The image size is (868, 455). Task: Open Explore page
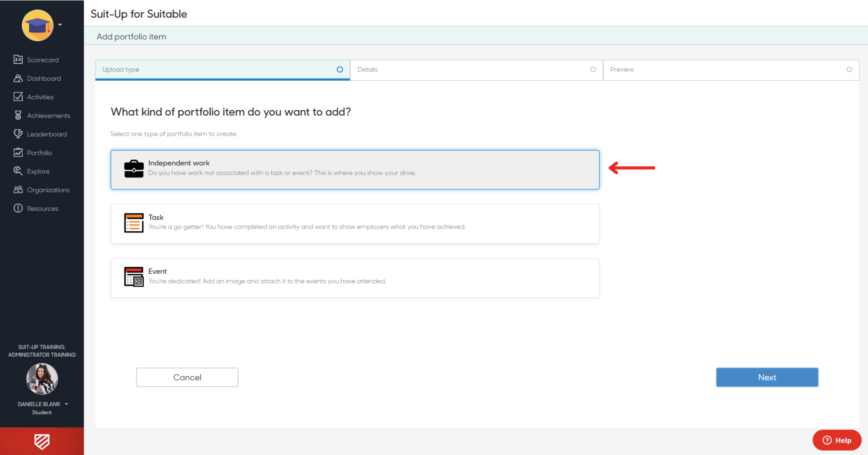(x=38, y=172)
